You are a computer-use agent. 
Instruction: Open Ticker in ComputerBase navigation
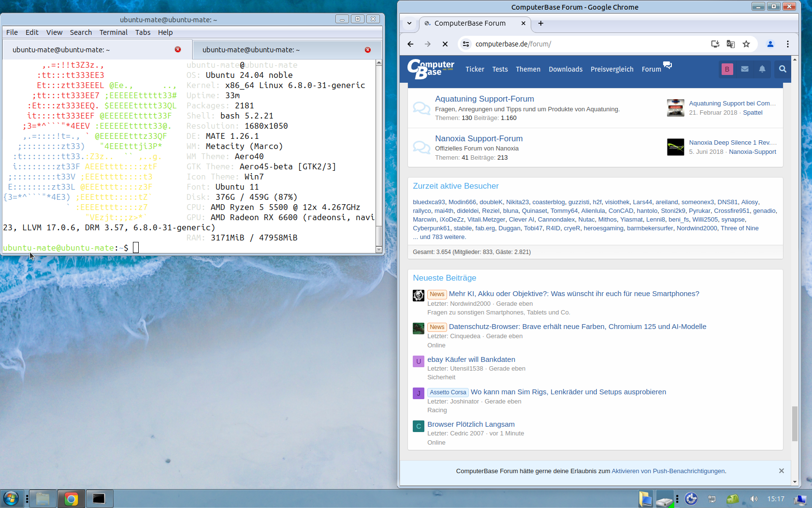475,69
